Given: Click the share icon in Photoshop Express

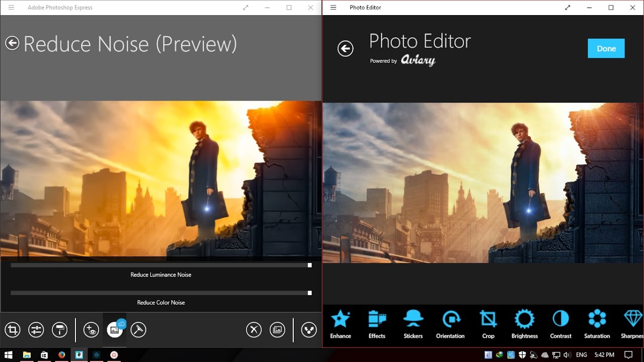Looking at the screenshot, I should point(309,330).
